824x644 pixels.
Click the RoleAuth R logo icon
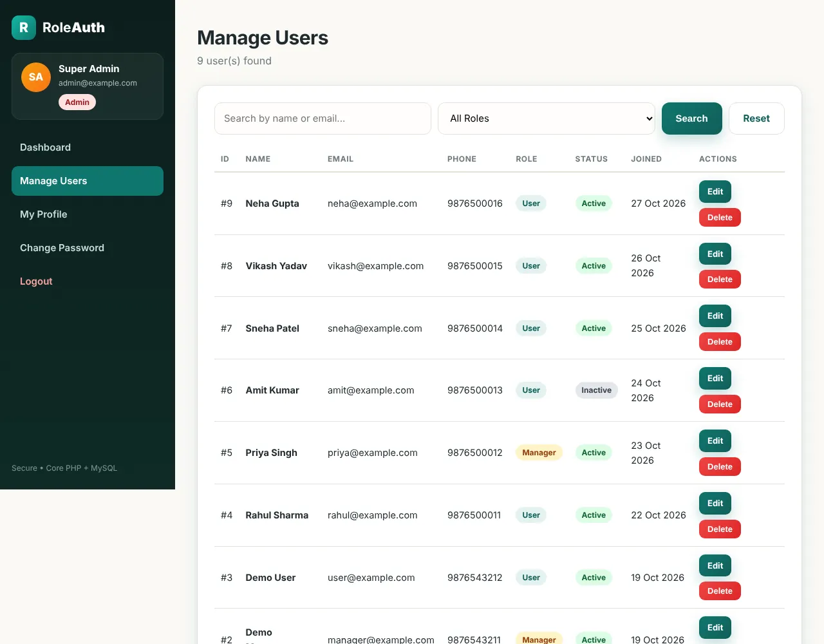pyautogui.click(x=24, y=28)
